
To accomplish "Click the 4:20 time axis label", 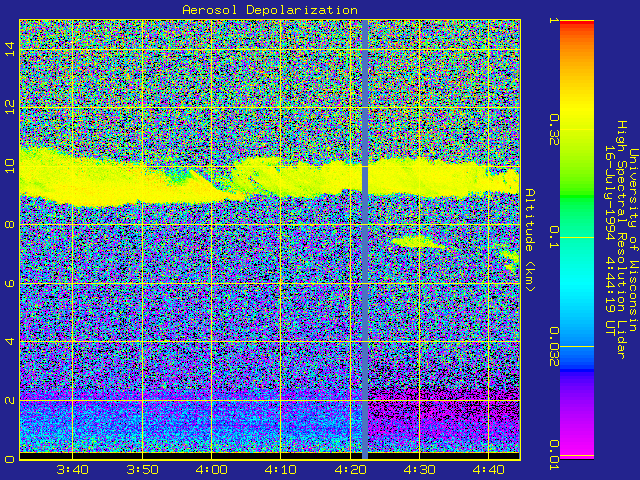I will point(350,469).
